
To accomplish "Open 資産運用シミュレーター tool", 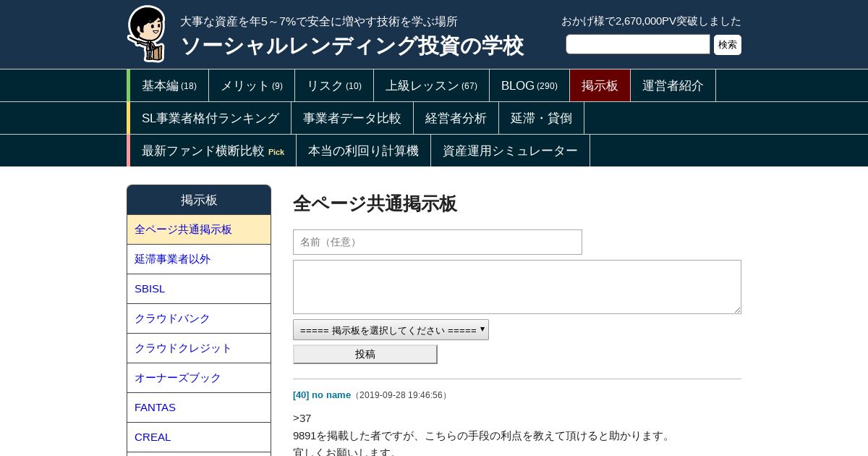I will click(x=510, y=151).
